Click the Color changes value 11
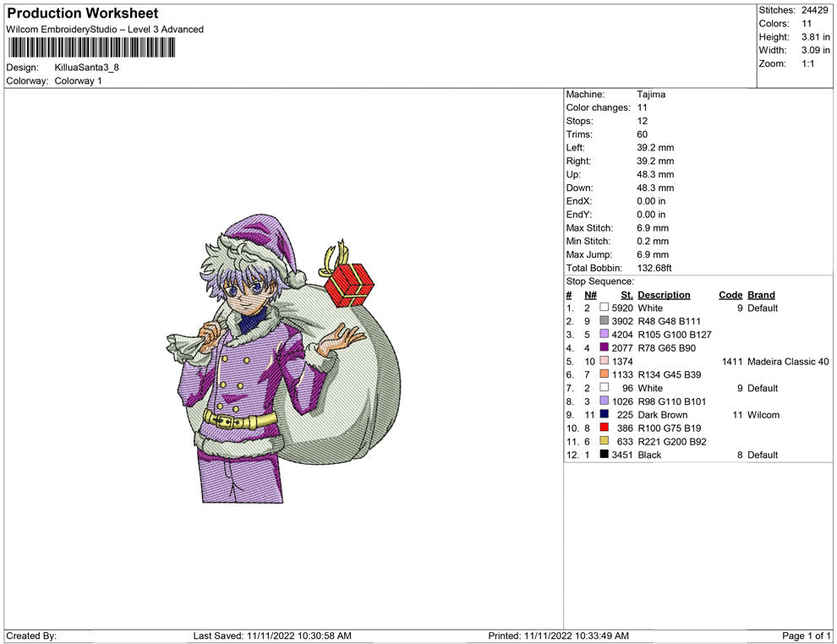Viewport: 837px width, 644px height. (642, 108)
